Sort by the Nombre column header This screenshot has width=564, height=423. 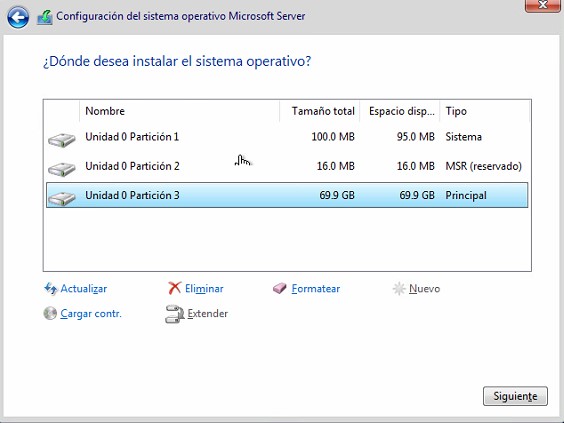pos(179,111)
